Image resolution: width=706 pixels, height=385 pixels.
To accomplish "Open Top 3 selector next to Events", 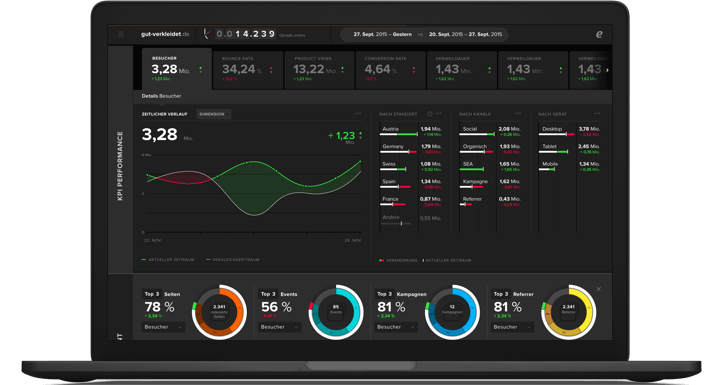I will tap(268, 294).
